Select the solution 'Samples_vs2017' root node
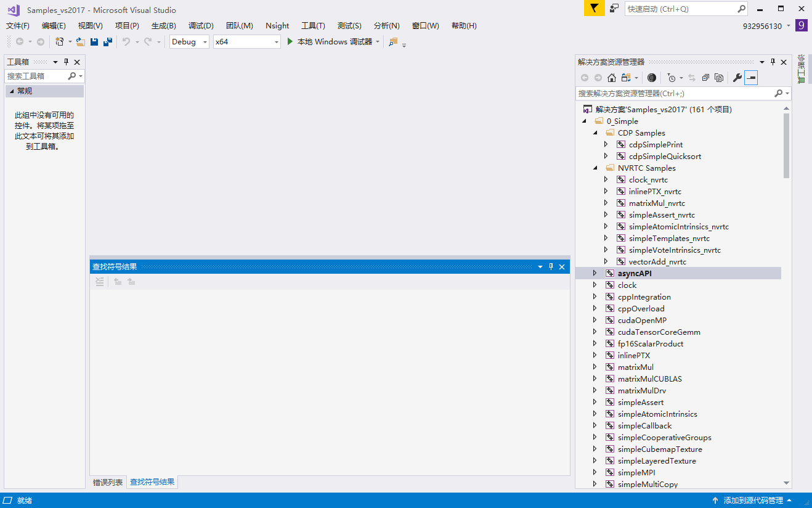 pos(664,110)
